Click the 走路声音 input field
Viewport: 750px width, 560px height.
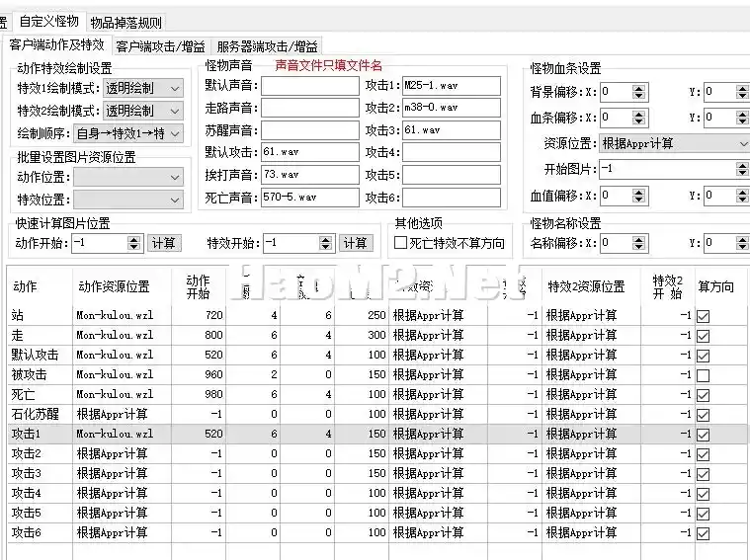(x=310, y=108)
